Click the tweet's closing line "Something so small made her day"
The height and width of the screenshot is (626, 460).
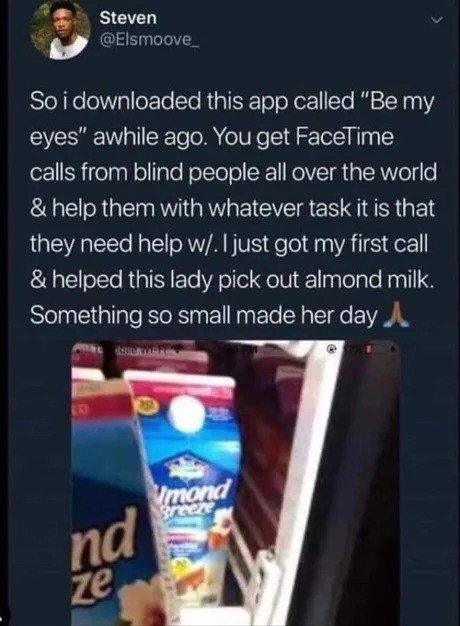(x=204, y=316)
